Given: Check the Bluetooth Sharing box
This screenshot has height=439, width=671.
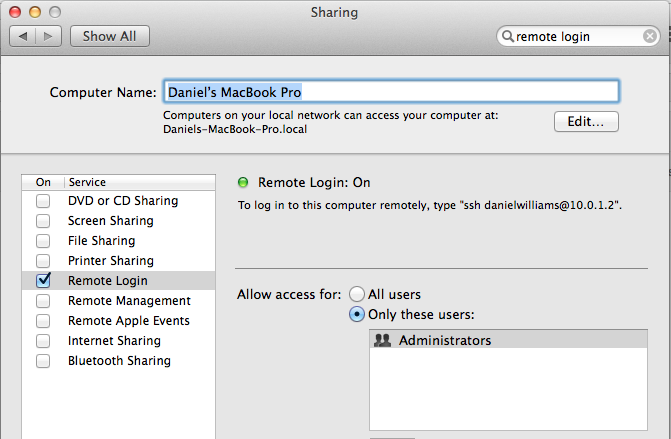Looking at the screenshot, I should [43, 361].
